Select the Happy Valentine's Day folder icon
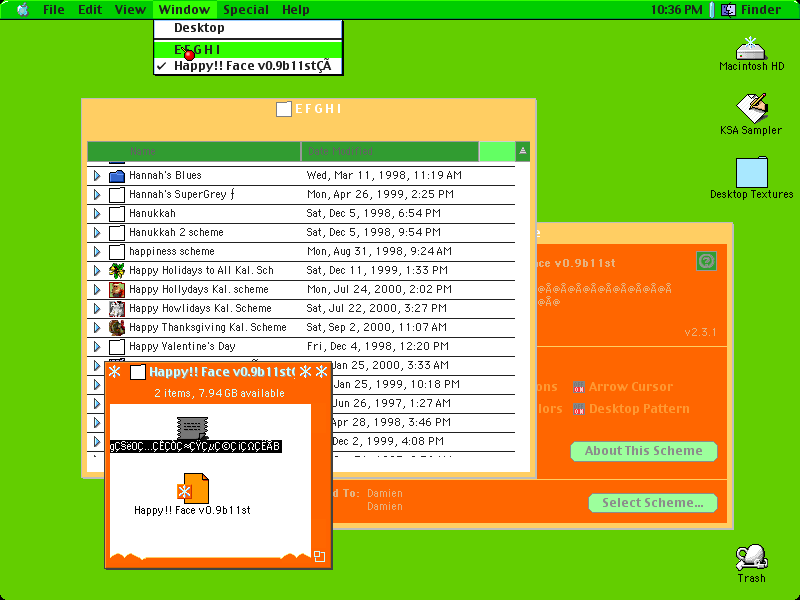Screen dimensions: 800x600 click(x=117, y=347)
